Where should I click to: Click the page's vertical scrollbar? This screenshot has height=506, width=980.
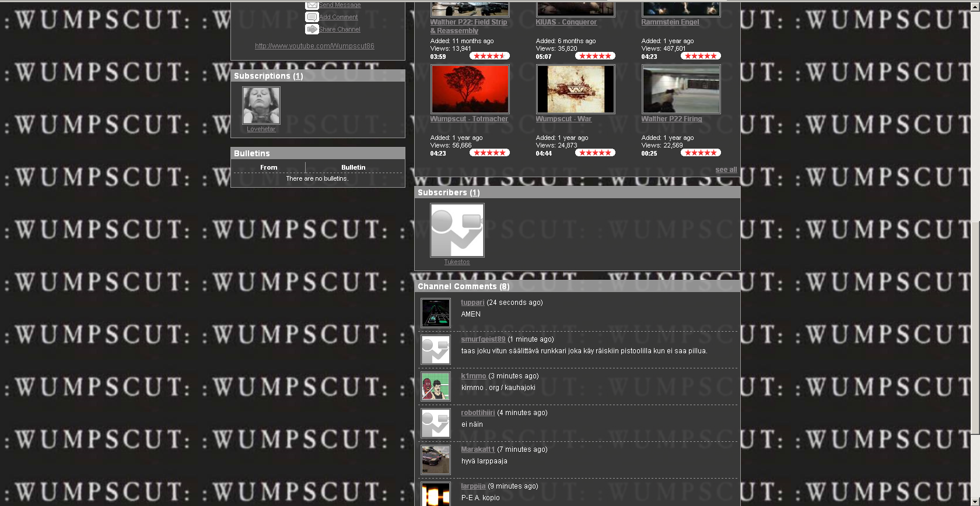click(x=976, y=326)
